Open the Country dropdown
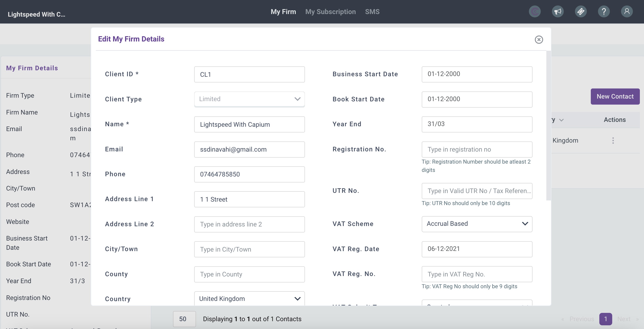Image resolution: width=644 pixels, height=329 pixels. point(249,299)
